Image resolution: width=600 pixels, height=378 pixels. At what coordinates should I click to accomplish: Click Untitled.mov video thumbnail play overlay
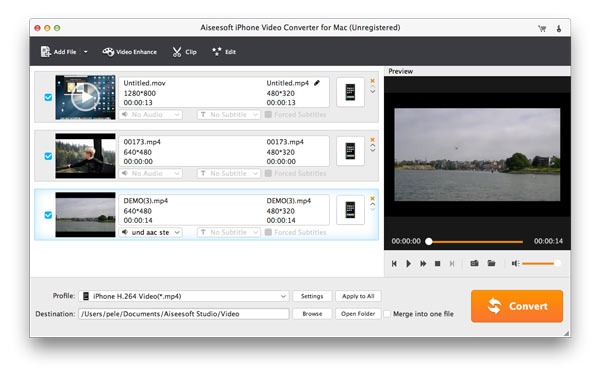coord(85,97)
